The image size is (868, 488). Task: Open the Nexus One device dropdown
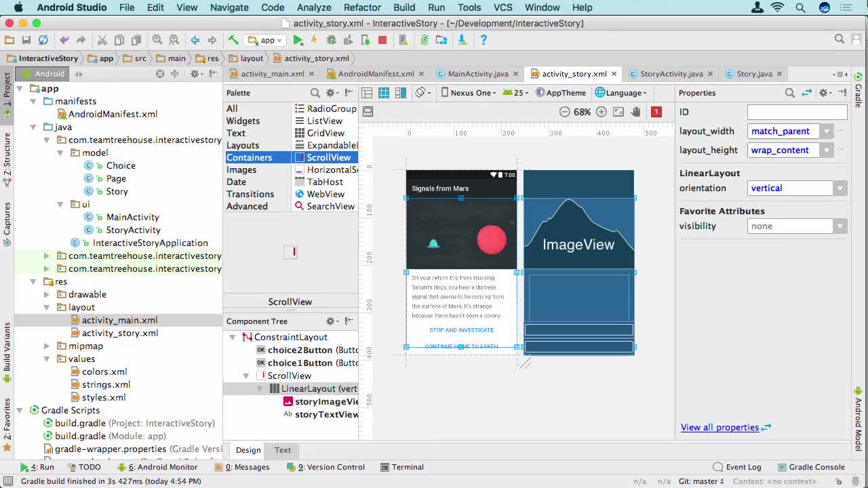(469, 93)
